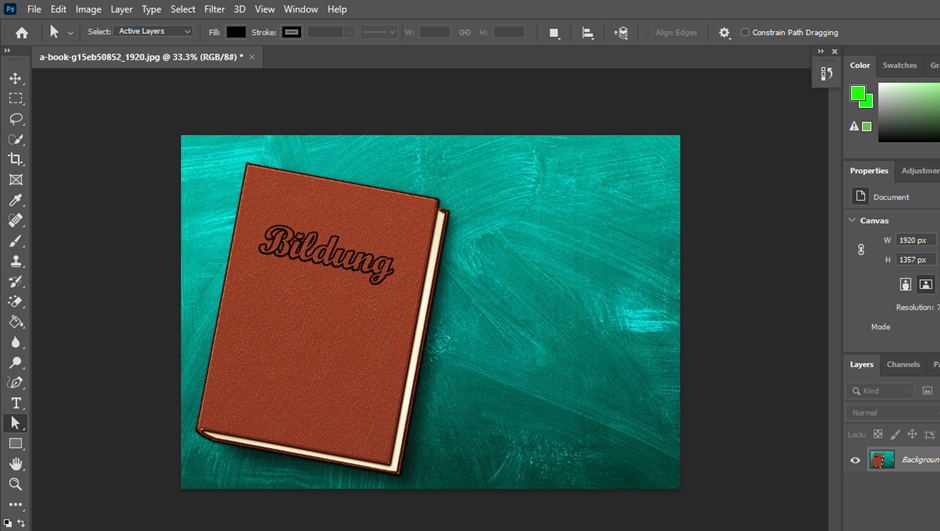Switch to the Channels tab
The width and height of the screenshot is (940, 531).
(903, 364)
